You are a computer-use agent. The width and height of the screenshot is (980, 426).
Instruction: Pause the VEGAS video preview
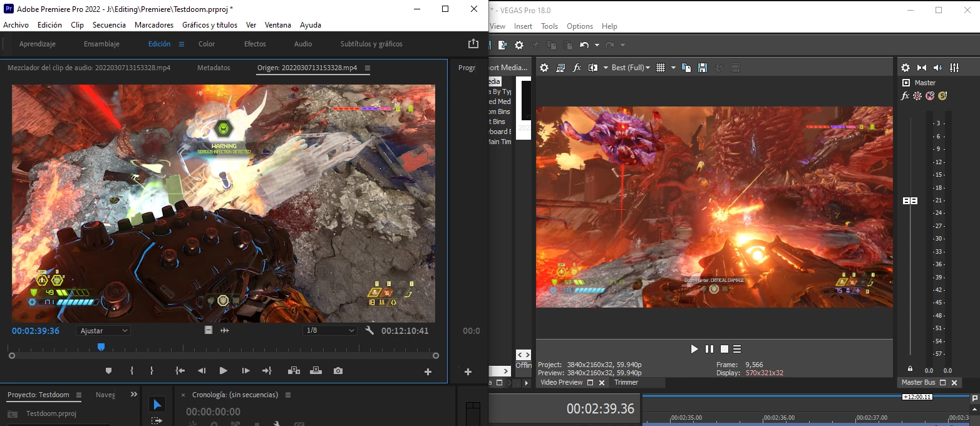pyautogui.click(x=709, y=349)
